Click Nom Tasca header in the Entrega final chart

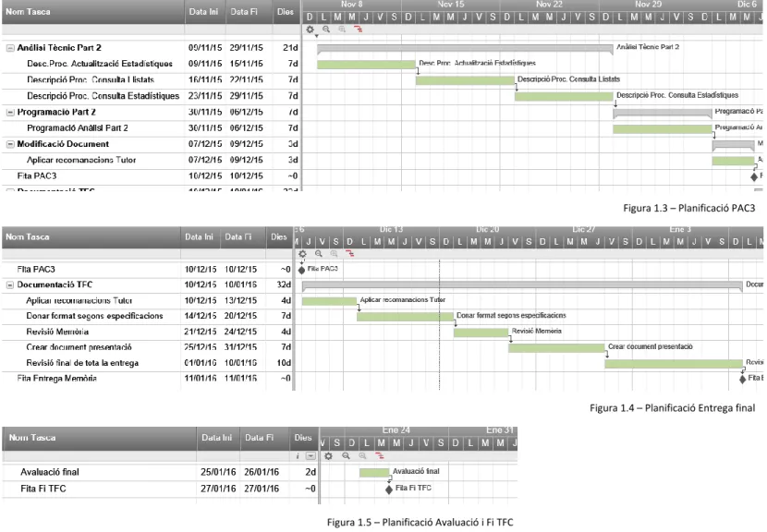click(x=28, y=236)
